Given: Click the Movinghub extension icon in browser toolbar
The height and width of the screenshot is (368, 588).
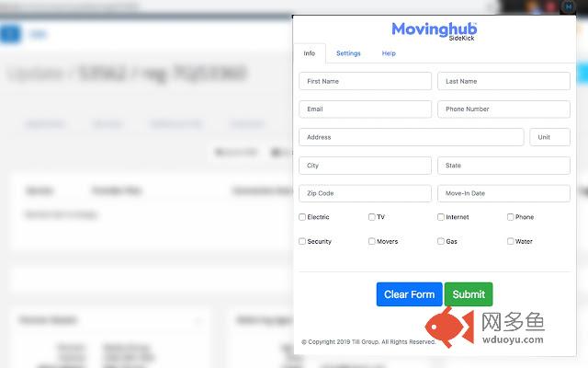Looking at the screenshot, I should point(569,6).
